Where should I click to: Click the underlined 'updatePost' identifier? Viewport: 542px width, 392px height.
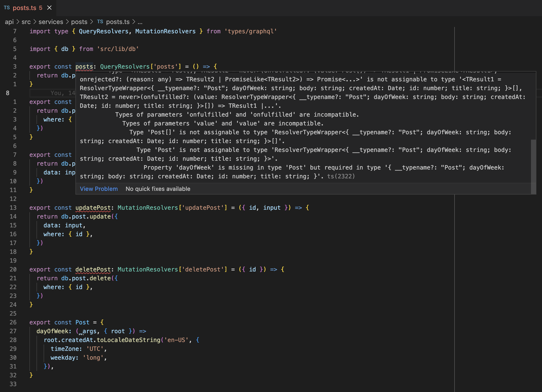[93, 208]
